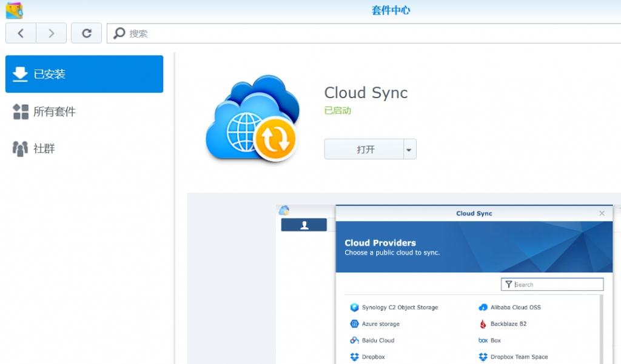The height and width of the screenshot is (364, 621).
Task: Click the Dropbox logo icon
Action: point(354,357)
